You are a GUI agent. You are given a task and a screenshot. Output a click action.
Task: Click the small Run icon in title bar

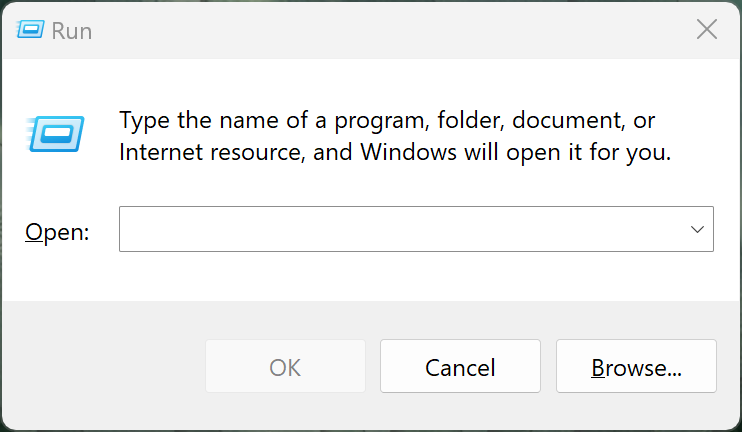click(31, 30)
